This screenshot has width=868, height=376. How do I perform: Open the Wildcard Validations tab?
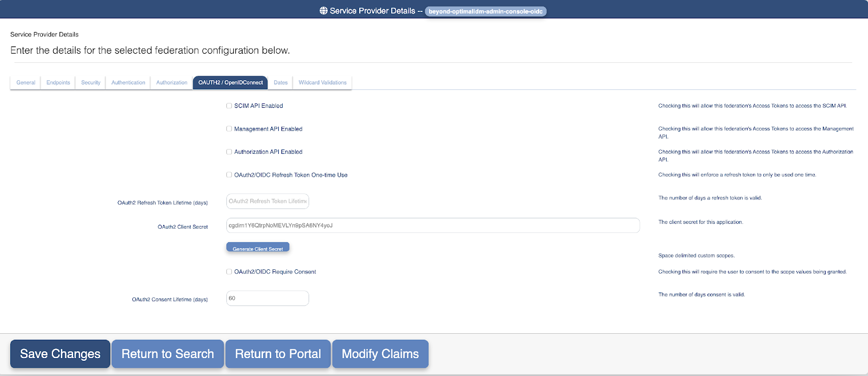[x=322, y=82]
